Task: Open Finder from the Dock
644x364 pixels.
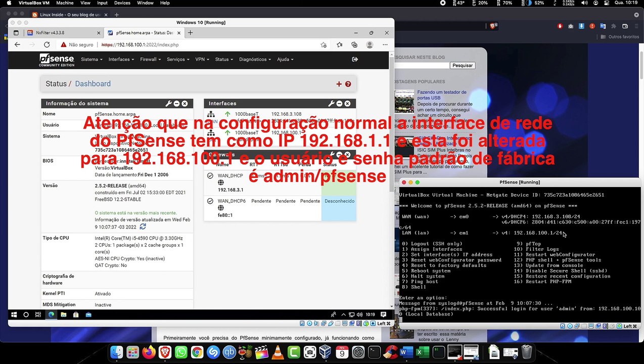Action: [x=116, y=352]
